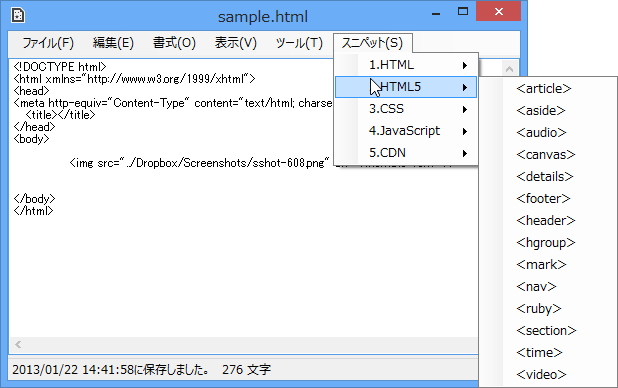This screenshot has height=388, width=618.
Task: Click the </body> line in editor
Action: [x=34, y=199]
